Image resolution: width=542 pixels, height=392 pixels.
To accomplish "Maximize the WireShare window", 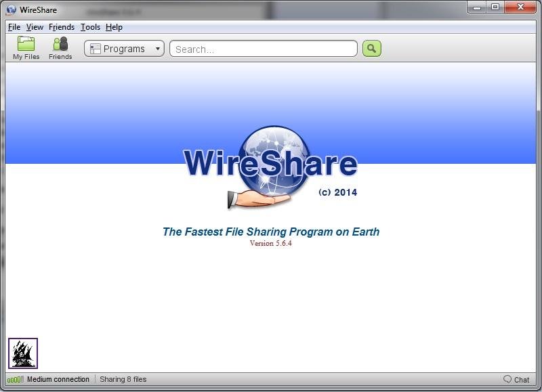I will (495, 7).
